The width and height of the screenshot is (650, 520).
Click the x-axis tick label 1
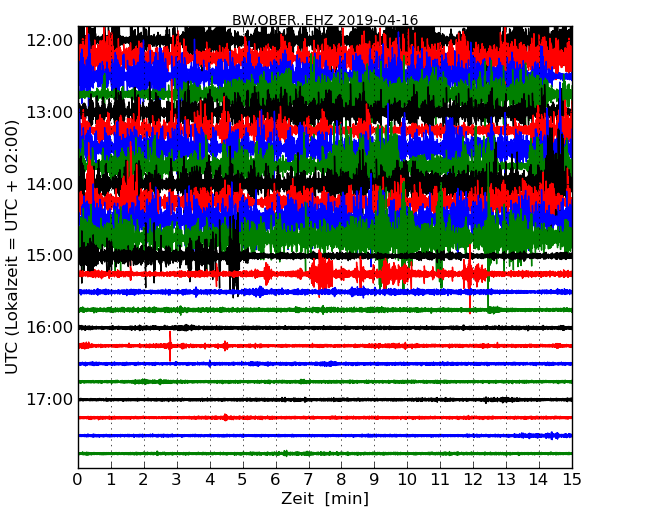[x=111, y=480]
